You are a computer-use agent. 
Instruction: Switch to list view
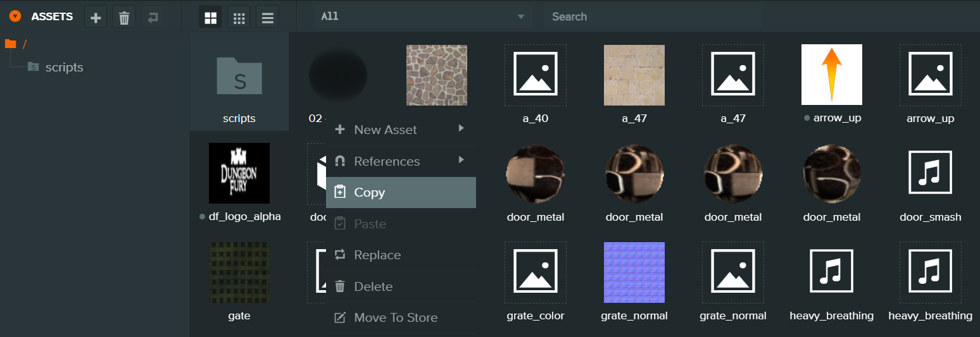point(267,17)
